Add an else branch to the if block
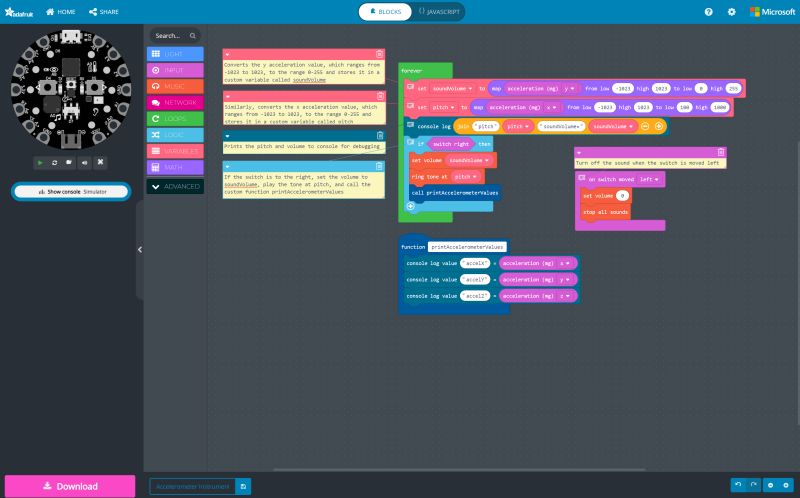Viewport: 800px width, 498px height. (x=410, y=206)
